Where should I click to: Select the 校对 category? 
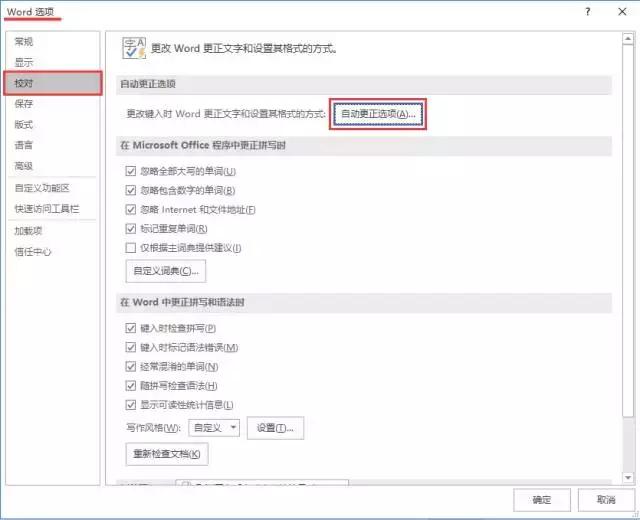point(53,83)
